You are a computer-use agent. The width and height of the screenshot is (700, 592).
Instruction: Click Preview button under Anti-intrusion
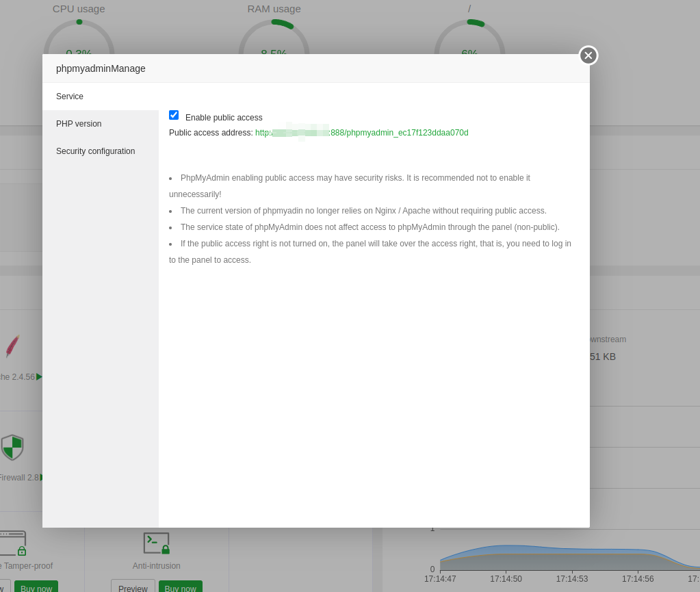[x=133, y=587]
